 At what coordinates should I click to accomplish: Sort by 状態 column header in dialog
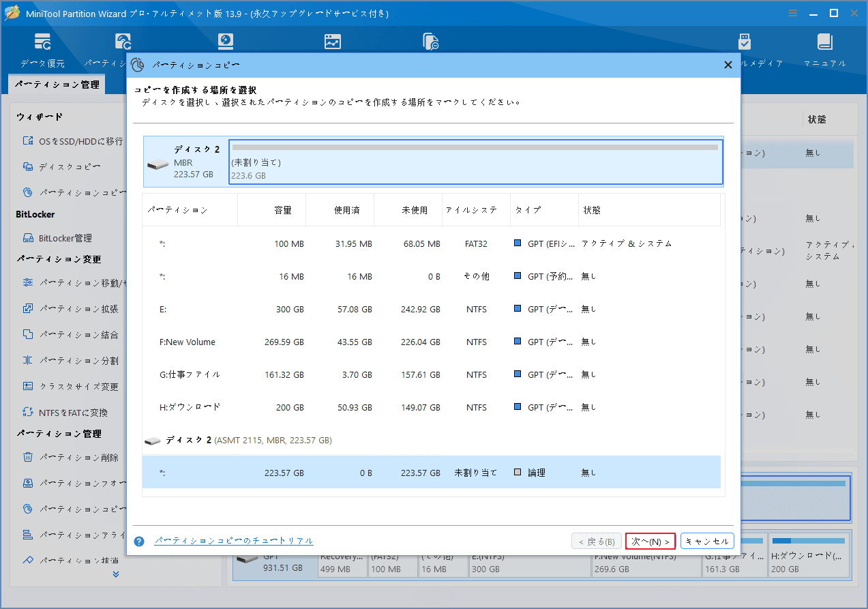[x=649, y=210]
